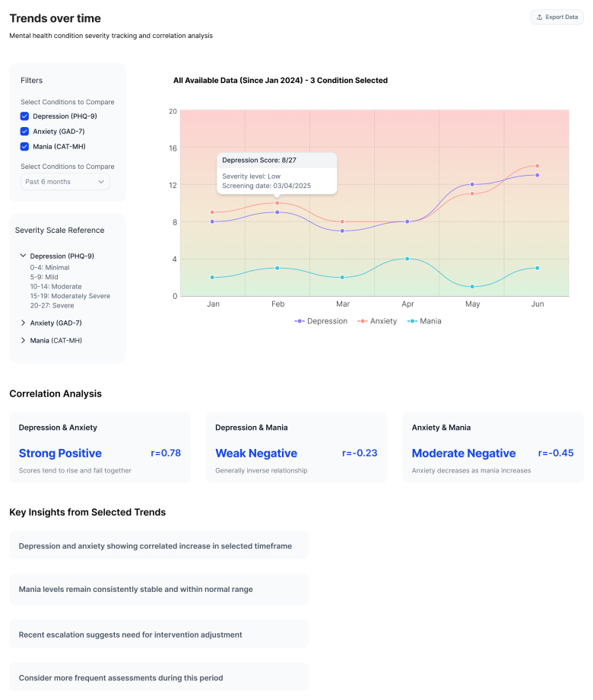The width and height of the screenshot is (593, 700).
Task: Open the Depression & Mania correlation card
Action: [x=296, y=447]
